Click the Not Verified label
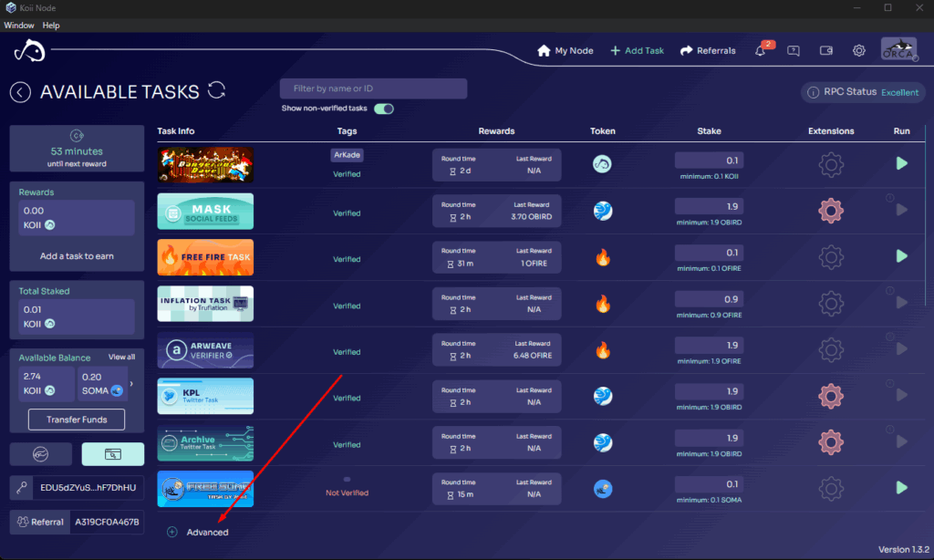Image resolution: width=934 pixels, height=560 pixels. pyautogui.click(x=347, y=493)
